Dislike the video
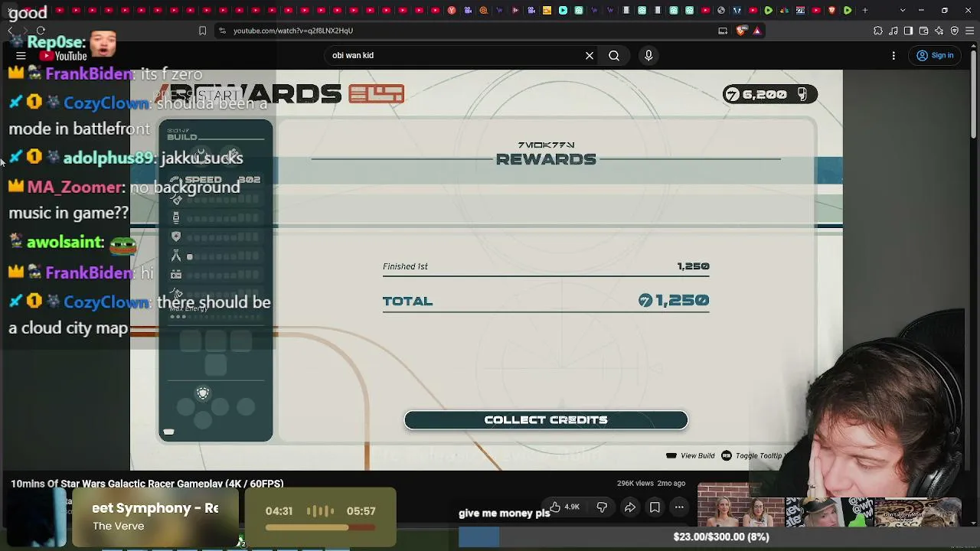This screenshot has width=980, height=551. (x=602, y=507)
